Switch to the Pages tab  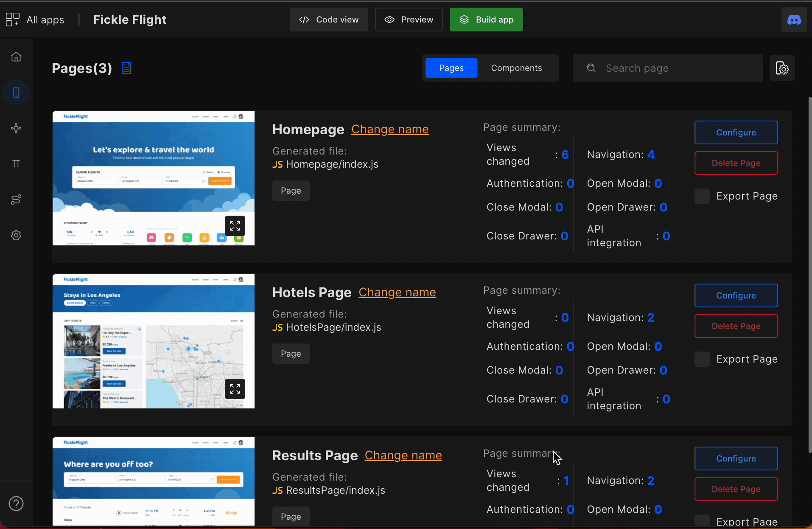pyautogui.click(x=451, y=68)
